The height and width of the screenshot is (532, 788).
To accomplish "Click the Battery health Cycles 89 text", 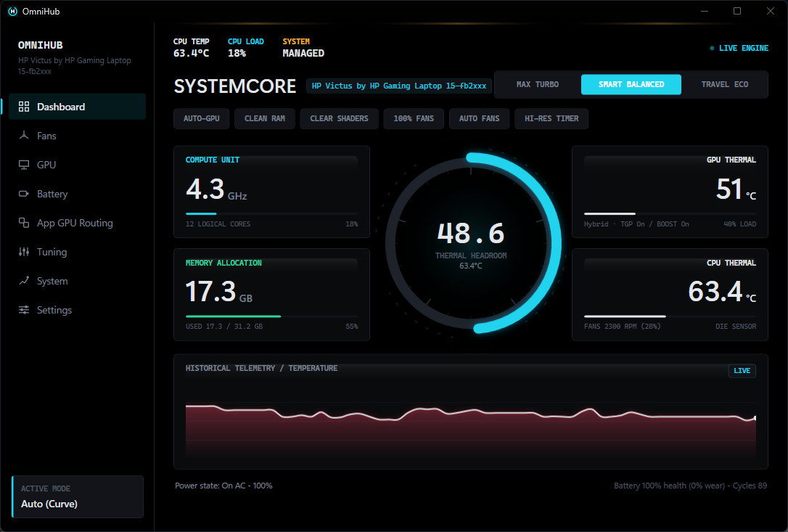I will pyautogui.click(x=691, y=486).
